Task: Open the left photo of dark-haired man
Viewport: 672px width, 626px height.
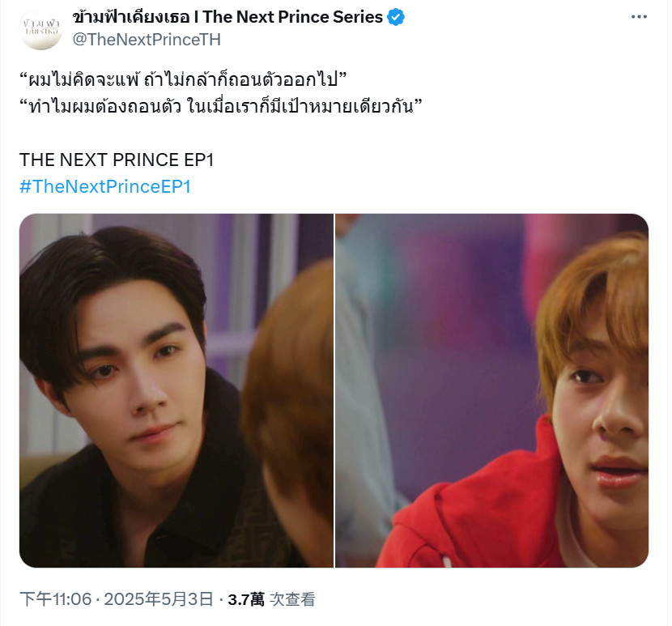Action: [x=177, y=390]
